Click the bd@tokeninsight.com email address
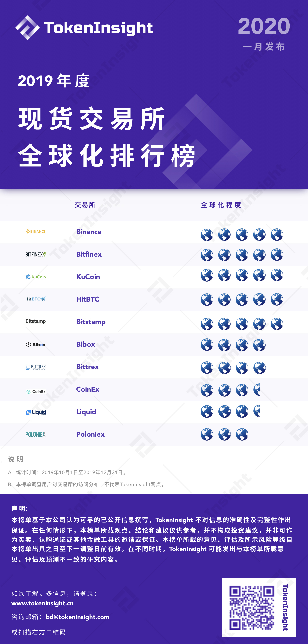308x644 pixels. (78, 617)
